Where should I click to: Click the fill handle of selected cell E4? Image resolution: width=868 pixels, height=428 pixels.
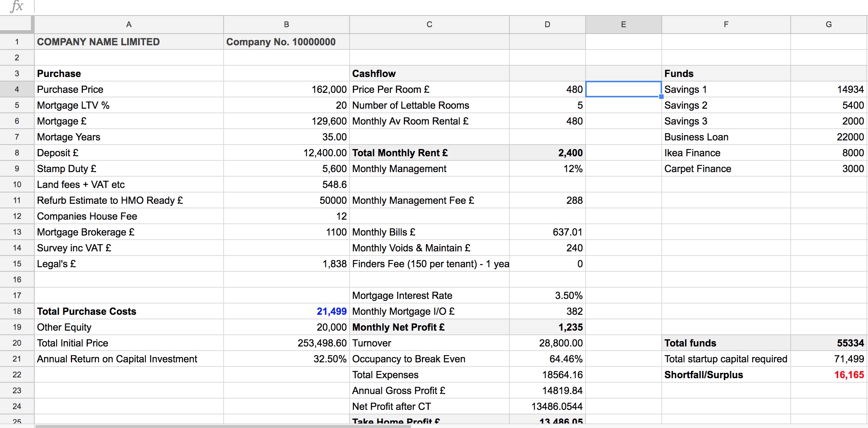[661, 97]
